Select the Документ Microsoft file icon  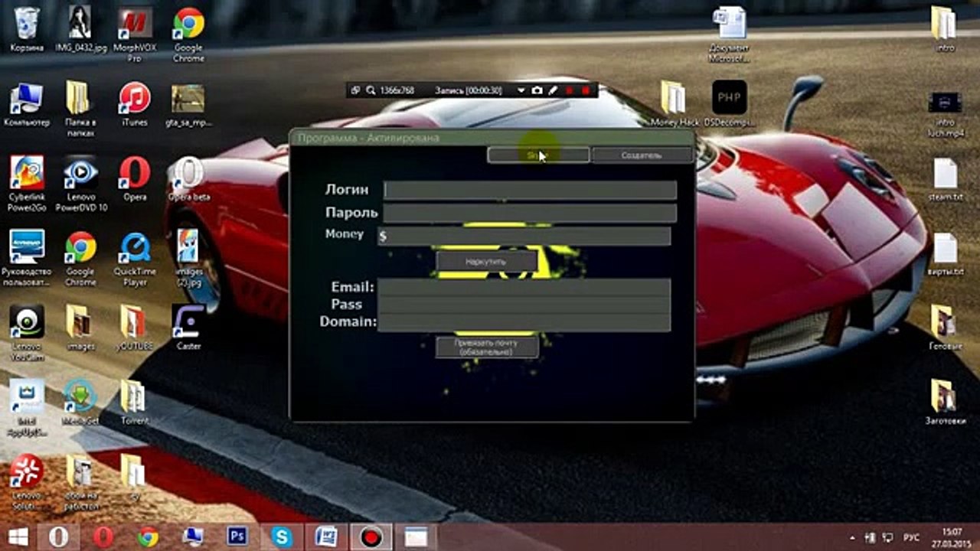click(729, 34)
